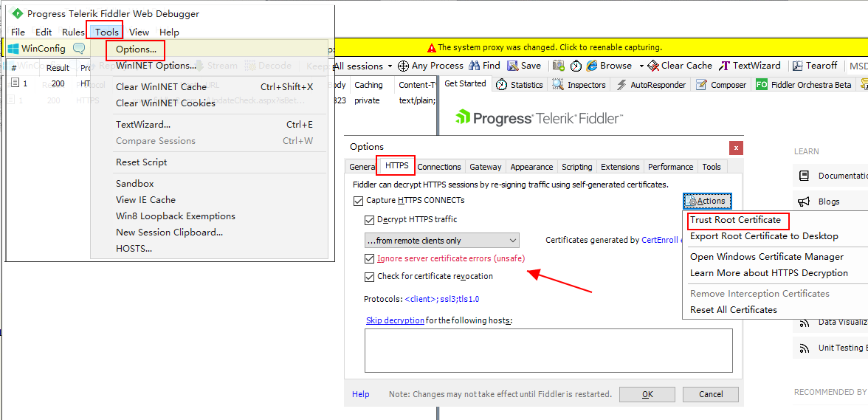Switch to Scripting tab in Options

tap(577, 167)
